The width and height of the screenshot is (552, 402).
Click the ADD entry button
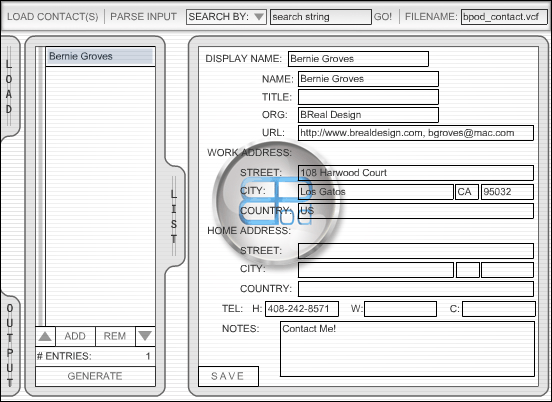click(75, 336)
